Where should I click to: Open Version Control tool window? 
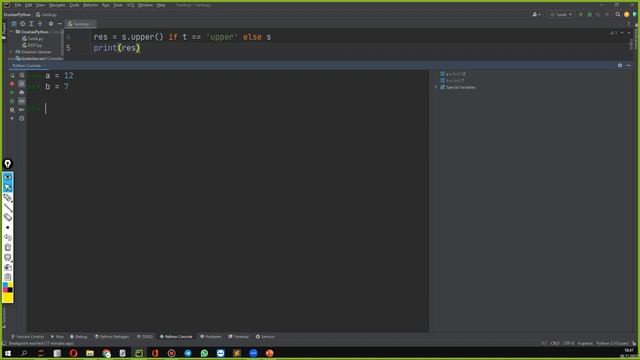click(x=27, y=337)
